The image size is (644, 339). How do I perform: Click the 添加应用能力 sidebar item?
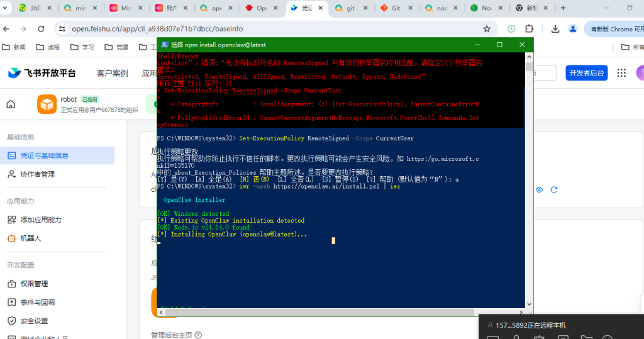[x=40, y=220]
